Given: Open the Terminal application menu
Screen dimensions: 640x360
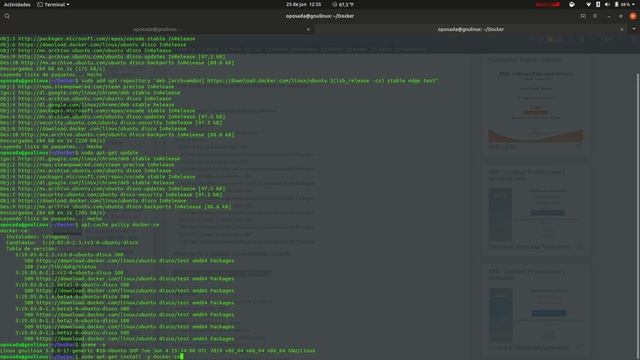Looking at the screenshot, I should pyautogui.click(x=53, y=4).
